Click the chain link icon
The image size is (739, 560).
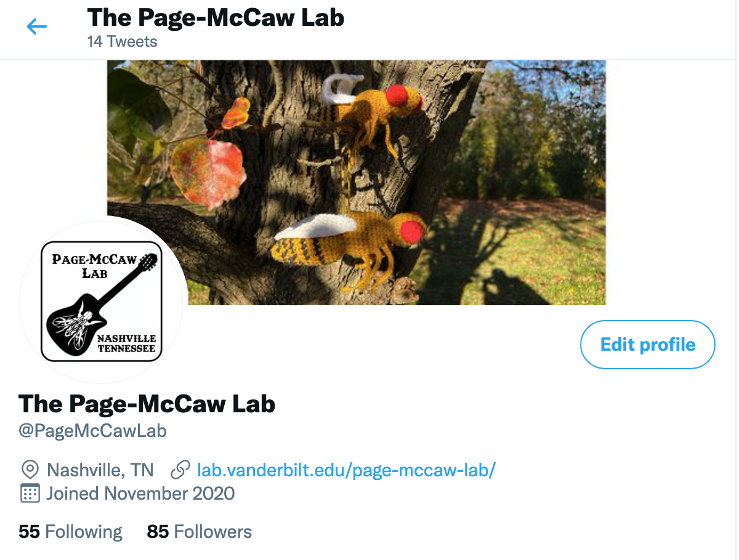coord(180,470)
